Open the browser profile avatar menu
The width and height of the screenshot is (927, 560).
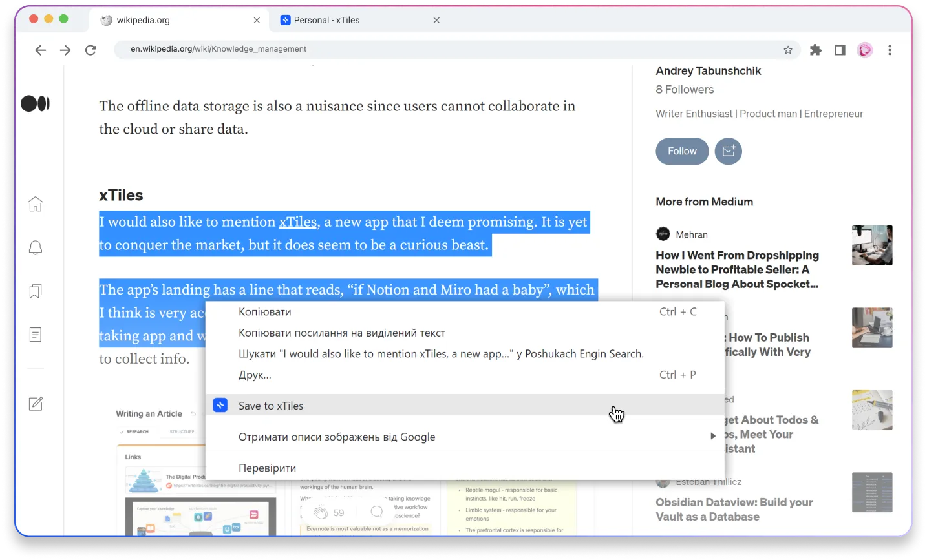point(865,49)
